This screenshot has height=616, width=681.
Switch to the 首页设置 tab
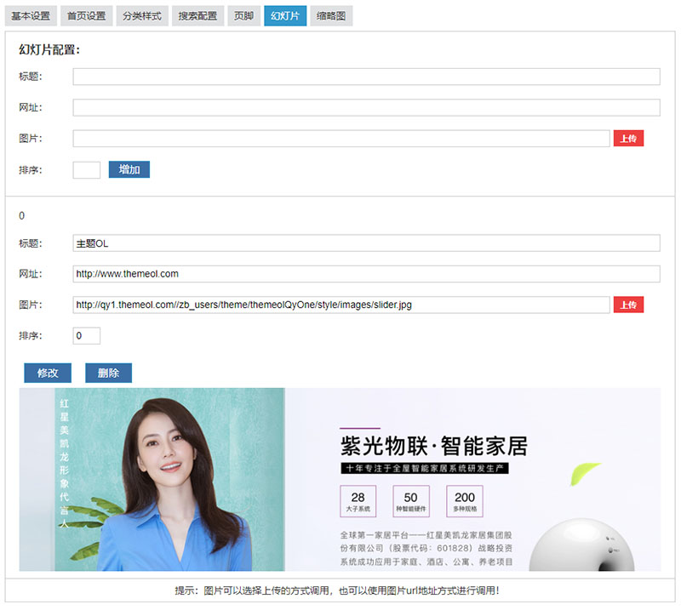pyautogui.click(x=86, y=16)
